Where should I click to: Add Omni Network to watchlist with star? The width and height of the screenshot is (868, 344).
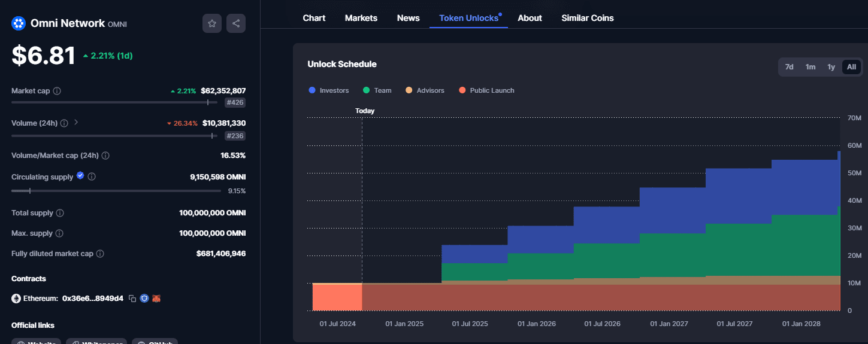point(212,23)
